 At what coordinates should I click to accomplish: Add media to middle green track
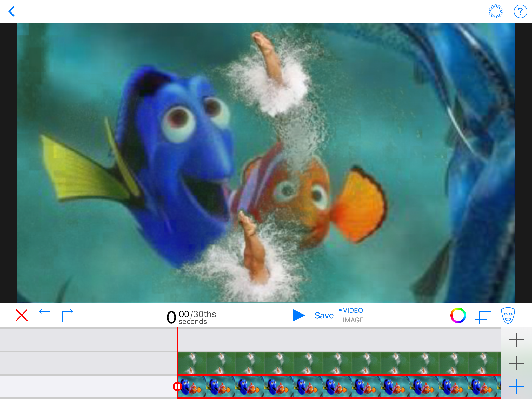coord(516,363)
